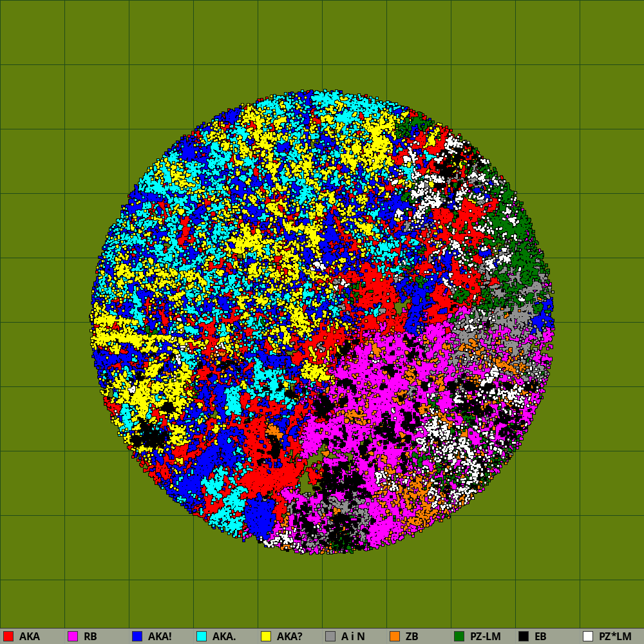Select the AKA! legend label

[x=160, y=637]
